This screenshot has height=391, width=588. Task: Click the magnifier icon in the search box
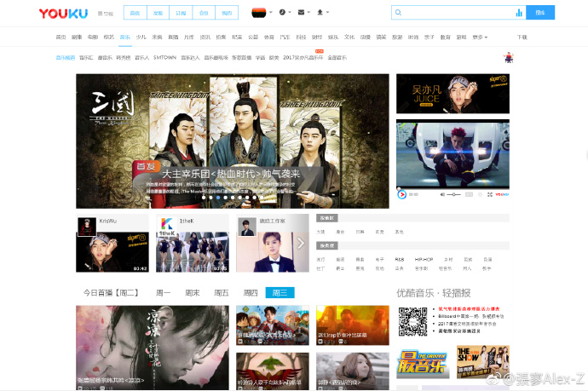pos(398,13)
